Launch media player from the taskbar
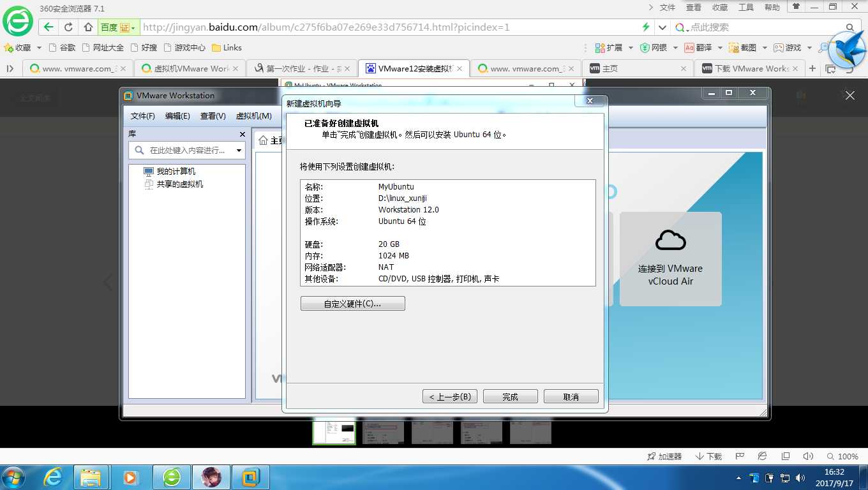Image resolution: width=868 pixels, height=490 pixels. pyautogui.click(x=130, y=477)
